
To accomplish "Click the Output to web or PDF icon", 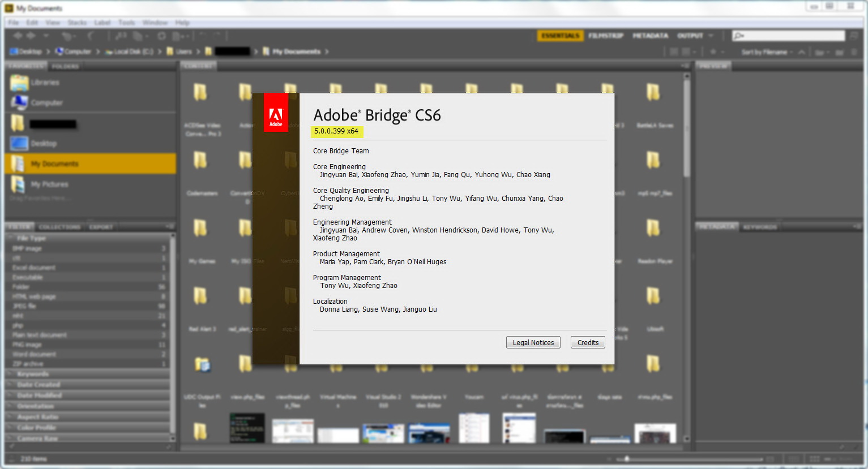I will pos(181,36).
